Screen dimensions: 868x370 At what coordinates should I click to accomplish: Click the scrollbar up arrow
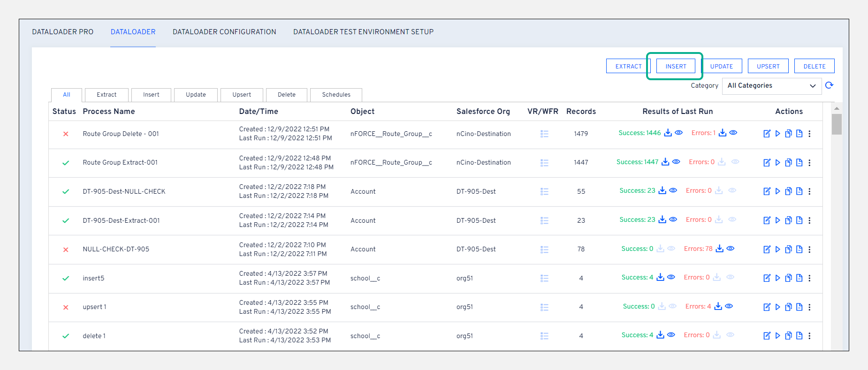(837, 108)
